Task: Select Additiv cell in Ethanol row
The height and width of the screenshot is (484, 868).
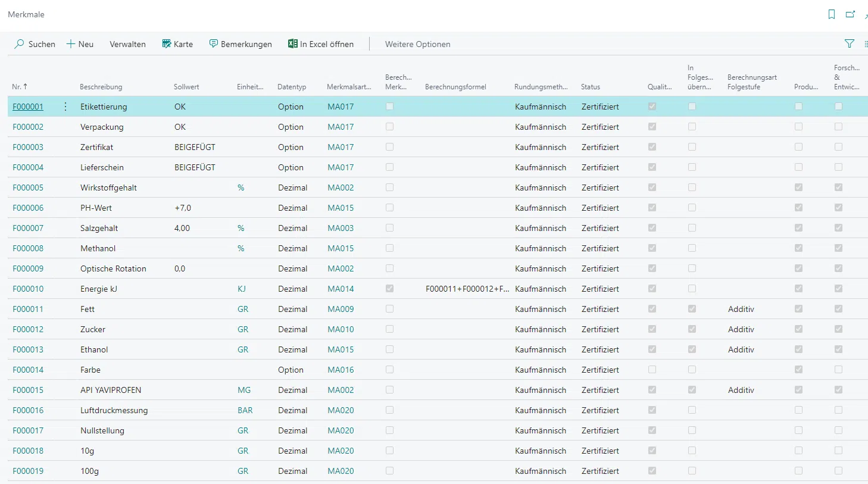Action: click(x=741, y=349)
